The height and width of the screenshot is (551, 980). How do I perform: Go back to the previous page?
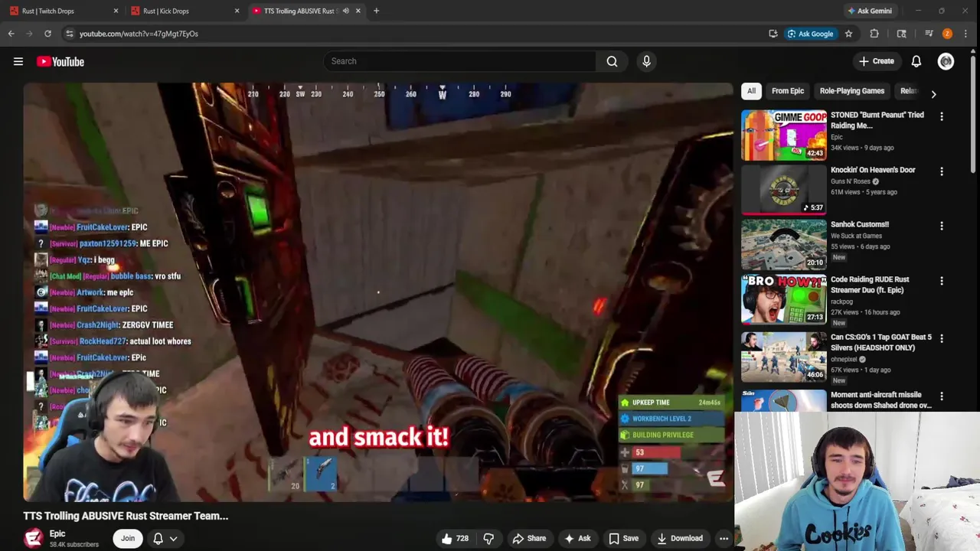(11, 34)
